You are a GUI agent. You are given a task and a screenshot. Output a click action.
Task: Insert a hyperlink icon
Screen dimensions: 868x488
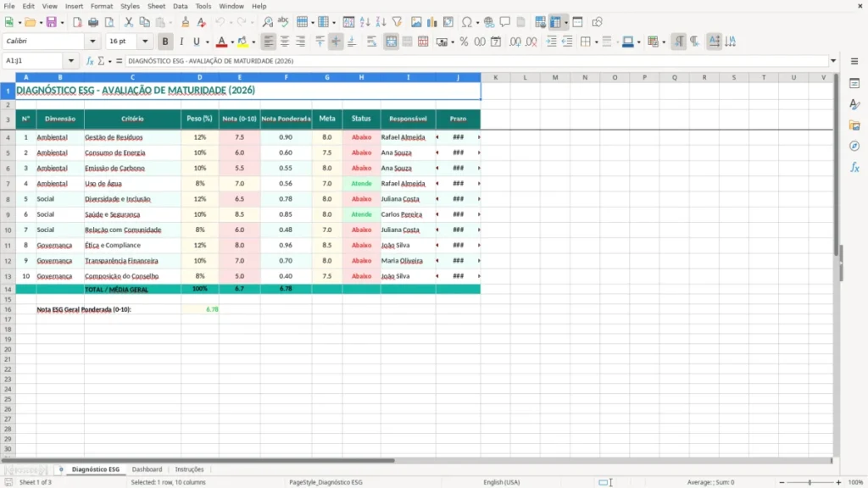tap(489, 22)
